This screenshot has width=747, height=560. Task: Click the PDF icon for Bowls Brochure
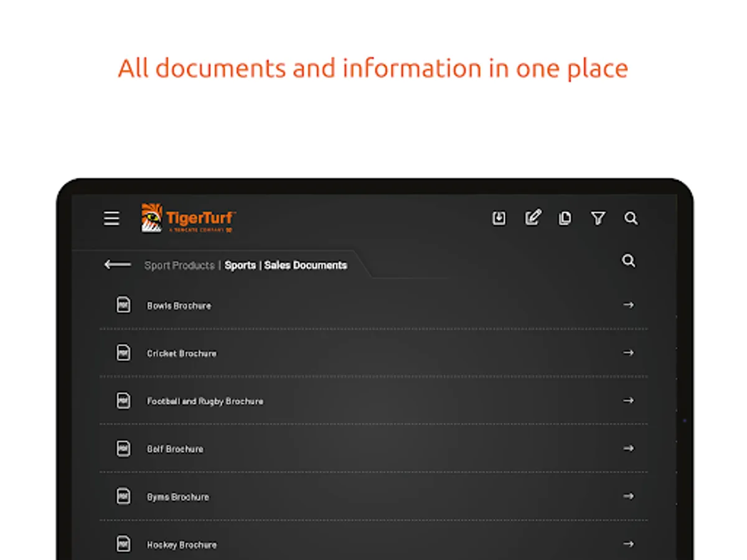(124, 305)
